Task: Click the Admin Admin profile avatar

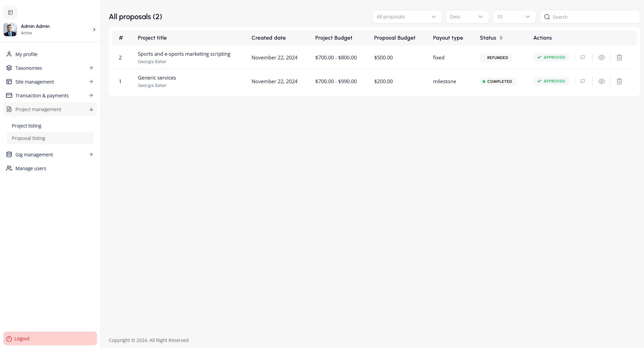Action: [x=10, y=30]
